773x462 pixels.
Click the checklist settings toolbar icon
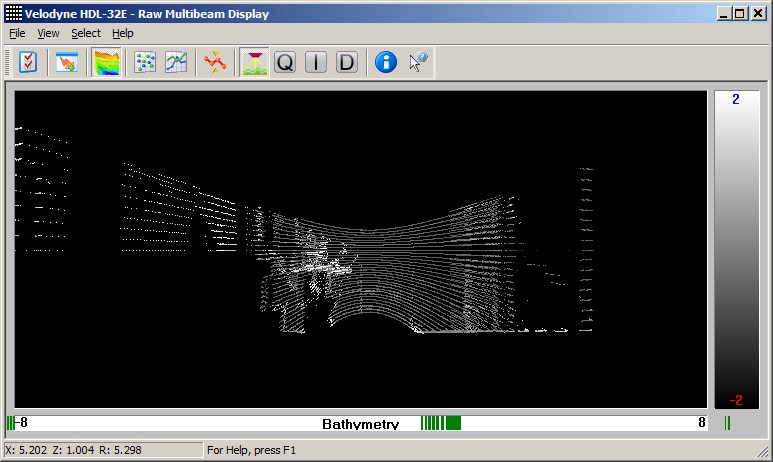tap(28, 63)
